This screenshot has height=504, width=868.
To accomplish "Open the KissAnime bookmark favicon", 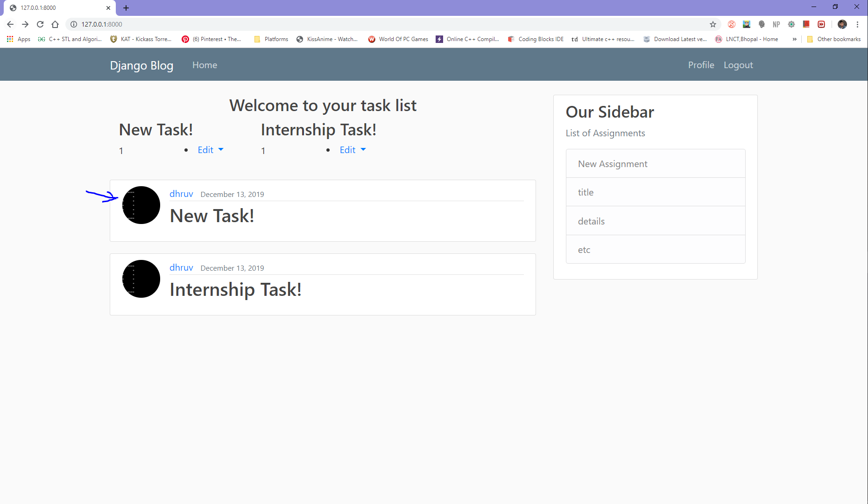I will pyautogui.click(x=299, y=39).
